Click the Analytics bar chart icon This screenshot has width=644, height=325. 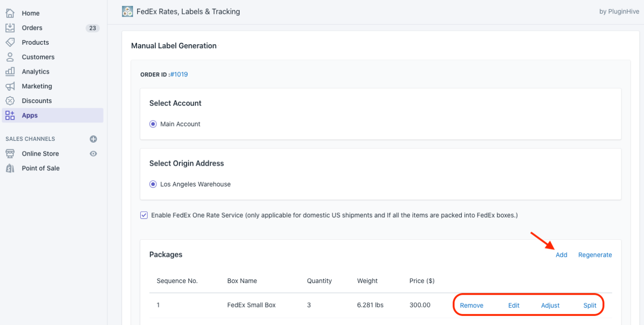click(x=10, y=71)
